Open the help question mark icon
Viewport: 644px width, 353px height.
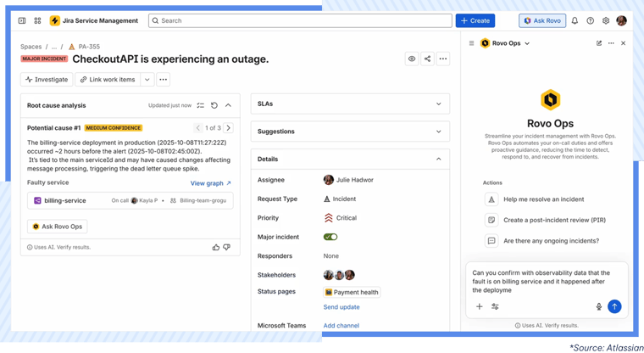pos(591,20)
